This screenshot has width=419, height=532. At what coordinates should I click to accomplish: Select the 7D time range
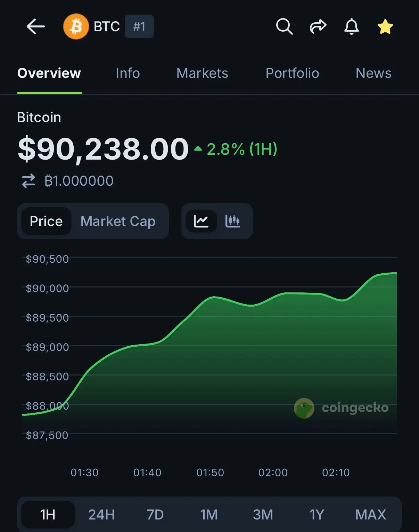tap(155, 515)
